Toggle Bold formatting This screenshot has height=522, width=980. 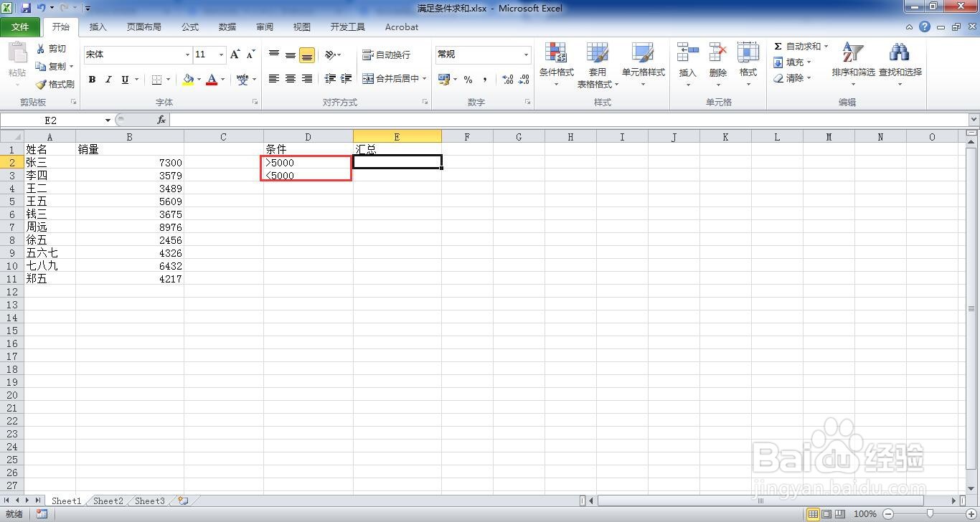pos(92,80)
